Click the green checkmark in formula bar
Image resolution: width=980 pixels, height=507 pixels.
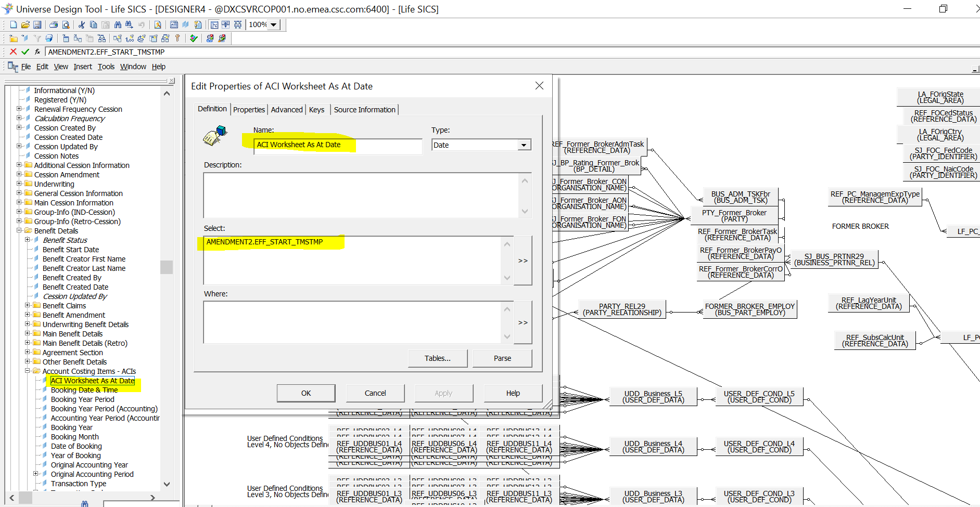coord(25,51)
